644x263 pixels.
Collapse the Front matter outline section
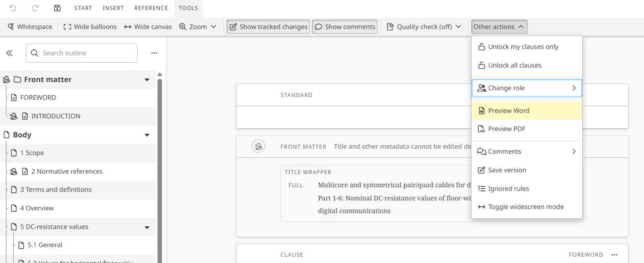tap(147, 80)
